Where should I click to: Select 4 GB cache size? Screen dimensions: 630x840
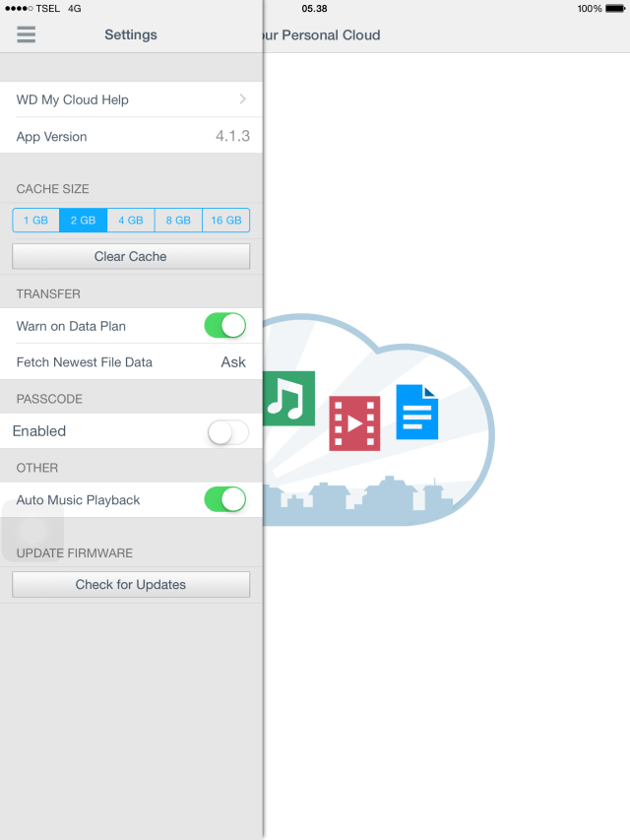coord(131,221)
